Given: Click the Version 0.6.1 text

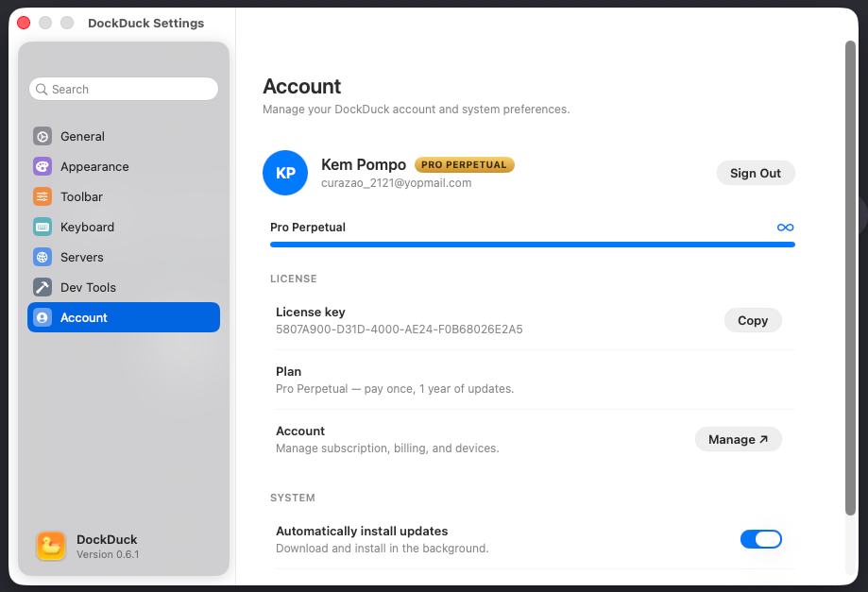Looking at the screenshot, I should point(108,554).
